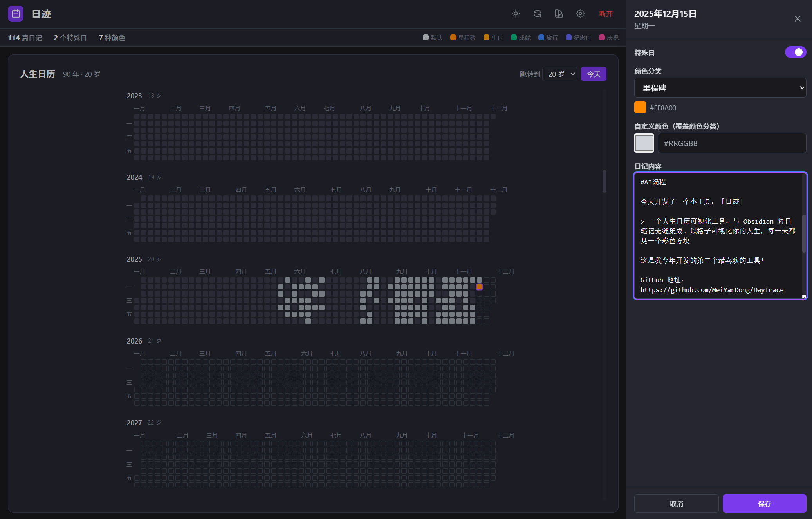
Task: Toggle the light/dark theme sun icon
Action: 516,14
